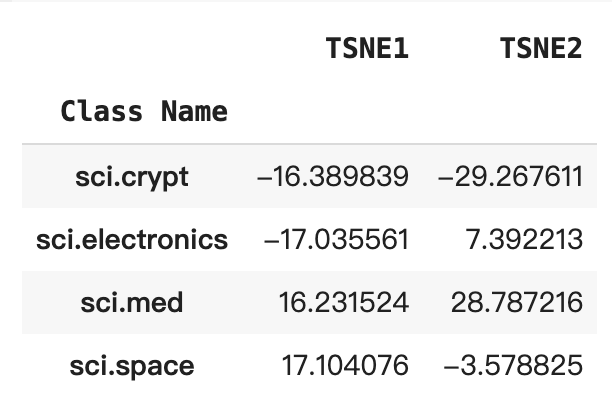Click empty header cell above Class Name
This screenshot has height=416, width=612.
[x=132, y=48]
